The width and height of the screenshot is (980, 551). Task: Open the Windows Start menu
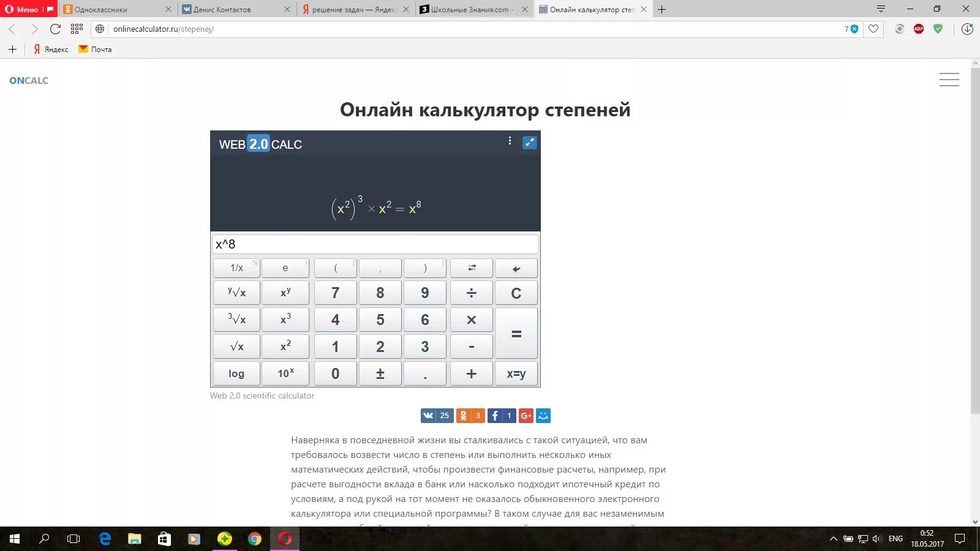coord(15,539)
